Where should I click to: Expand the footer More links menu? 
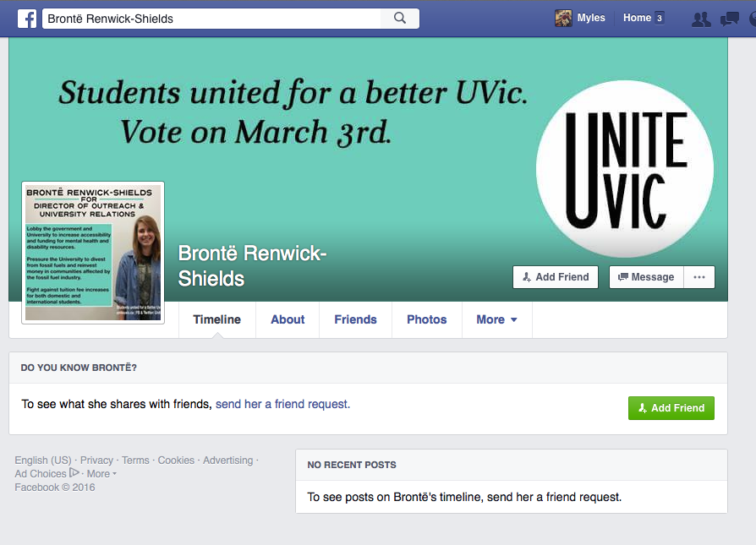click(x=101, y=474)
